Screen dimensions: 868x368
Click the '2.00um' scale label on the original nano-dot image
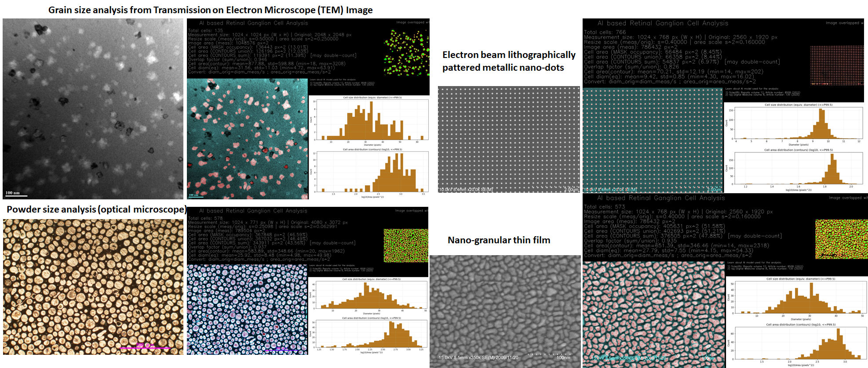[572, 190]
